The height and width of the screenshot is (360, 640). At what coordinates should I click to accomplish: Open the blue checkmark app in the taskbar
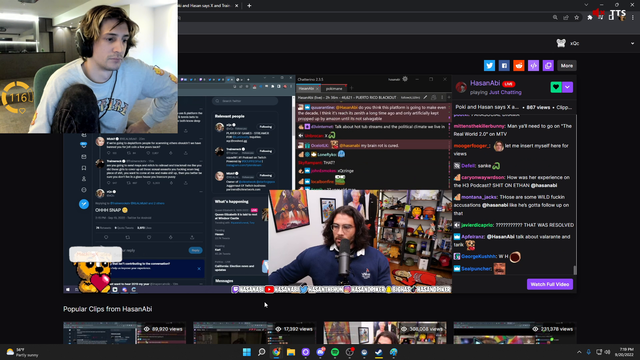coord(379,352)
